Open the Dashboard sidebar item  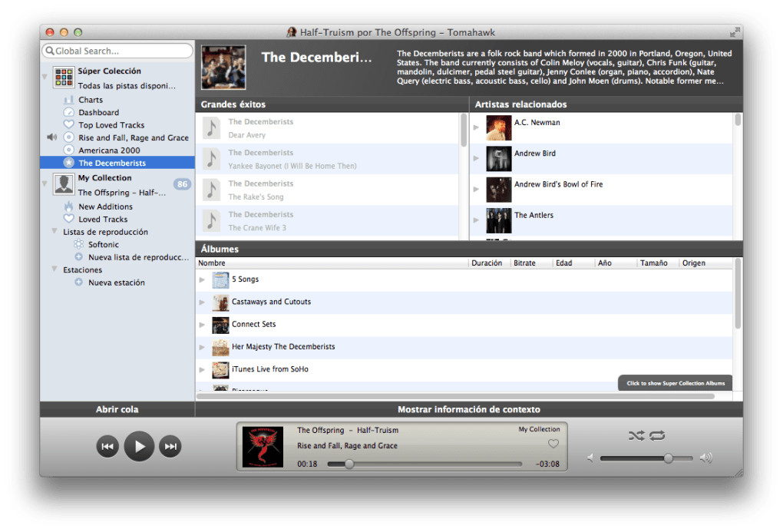[98, 112]
